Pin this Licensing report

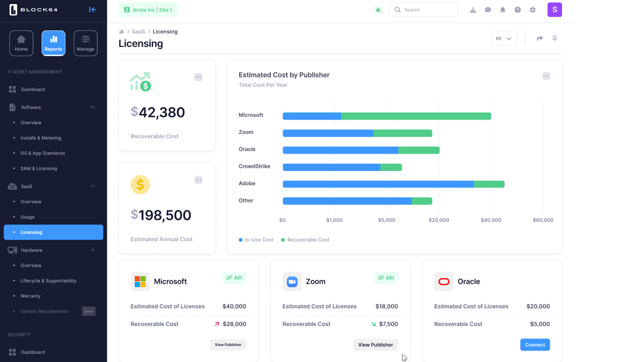(555, 38)
